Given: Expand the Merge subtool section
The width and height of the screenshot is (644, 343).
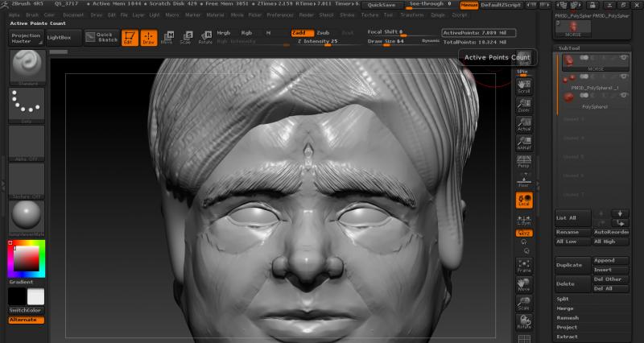Looking at the screenshot, I should click(x=565, y=308).
